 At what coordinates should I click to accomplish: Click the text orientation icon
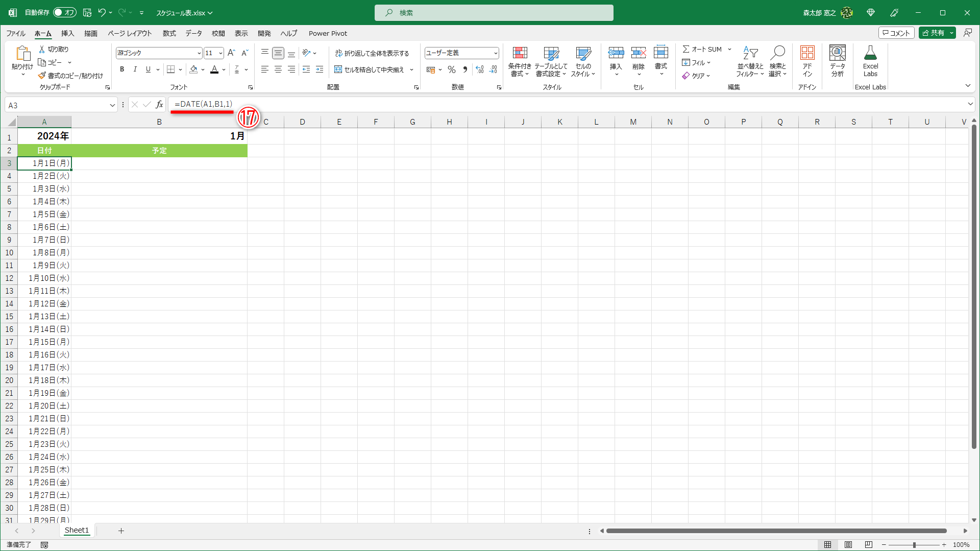pos(306,53)
